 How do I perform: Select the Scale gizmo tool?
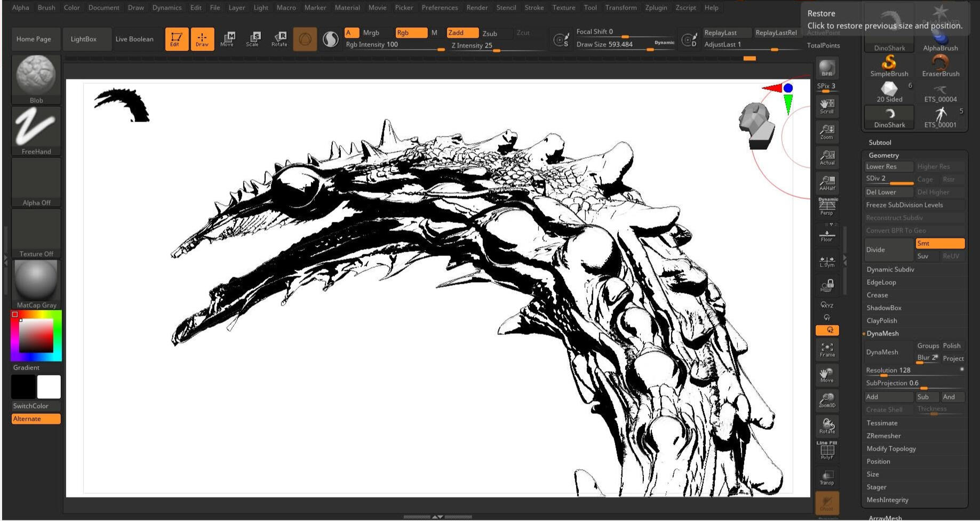pos(253,39)
